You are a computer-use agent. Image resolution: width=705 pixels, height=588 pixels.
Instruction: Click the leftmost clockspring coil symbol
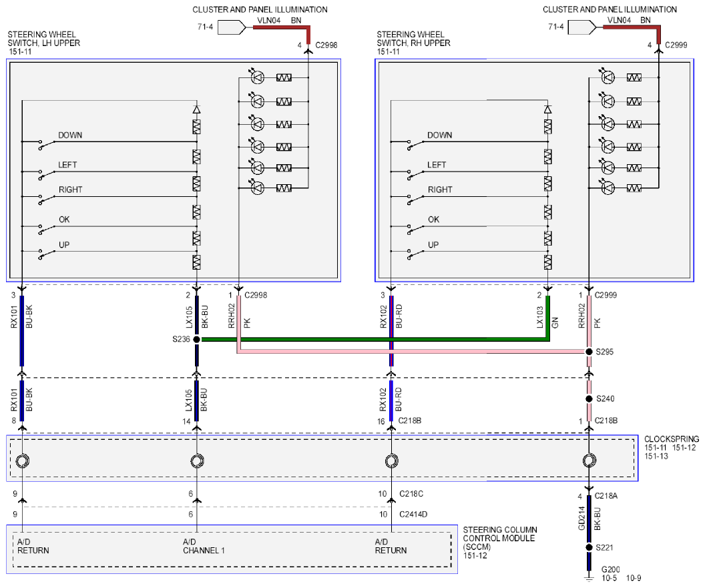tap(23, 461)
